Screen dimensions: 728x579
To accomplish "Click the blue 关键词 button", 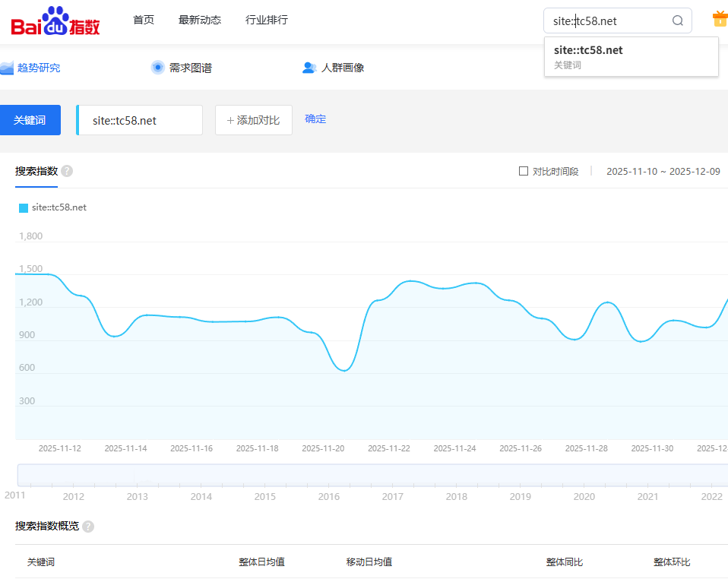I will pos(30,120).
